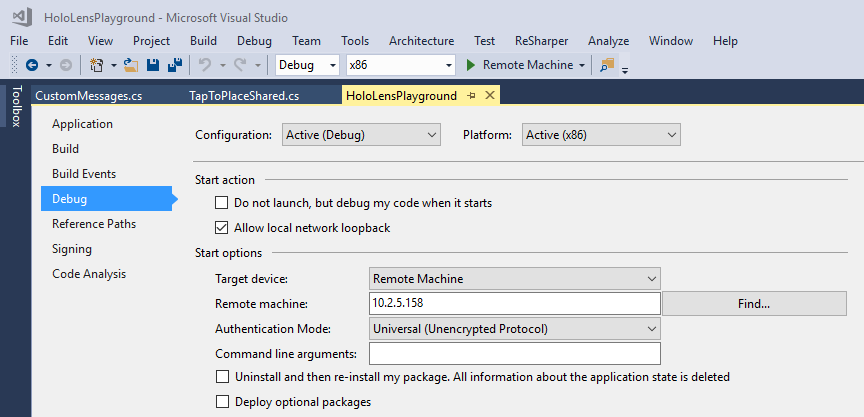Image resolution: width=864 pixels, height=417 pixels.
Task: Click the Save floppy disk icon
Action: tap(153, 66)
